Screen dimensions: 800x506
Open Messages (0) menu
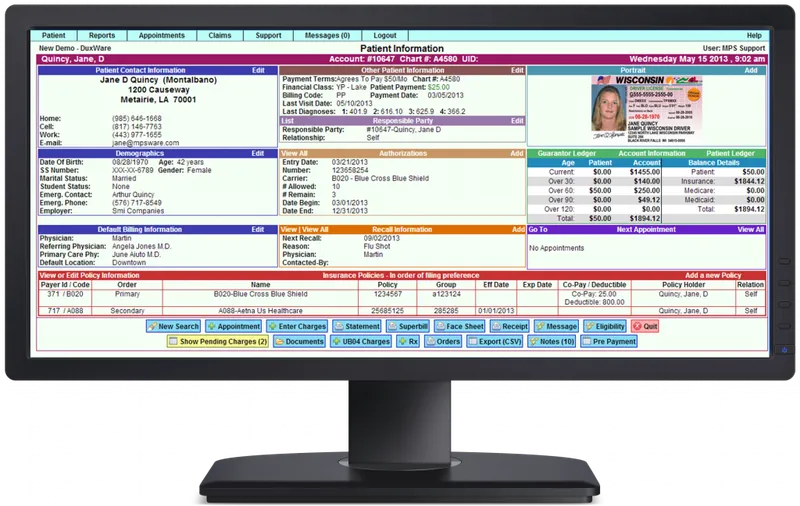(328, 35)
